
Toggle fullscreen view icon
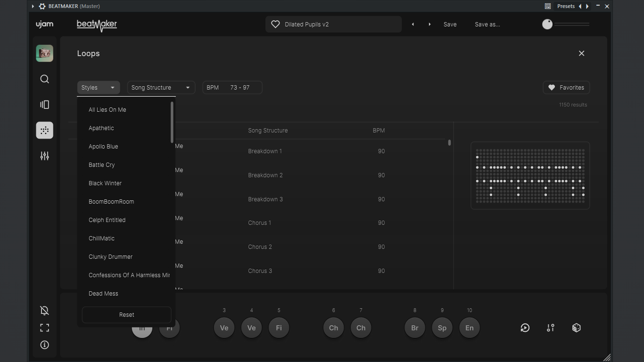click(x=44, y=328)
